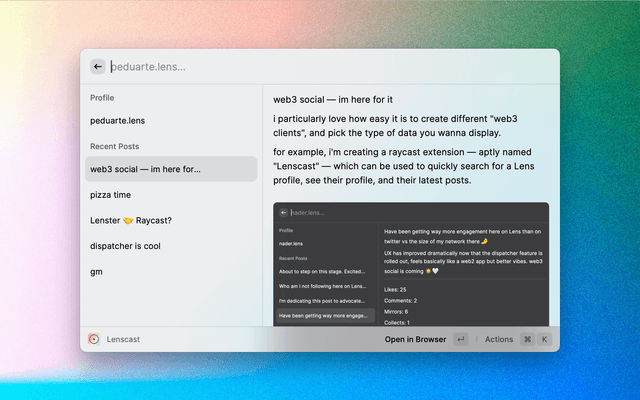The image size is (640, 400).
Task: Click the K shortcut key icon
Action: click(545, 339)
